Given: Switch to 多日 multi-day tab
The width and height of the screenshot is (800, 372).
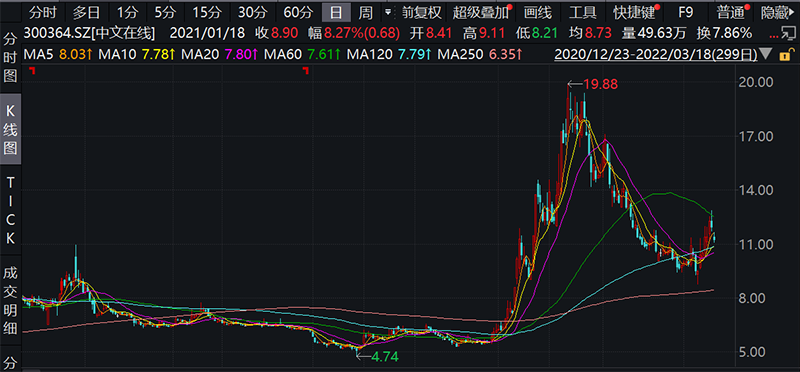Looking at the screenshot, I should pos(86,12).
